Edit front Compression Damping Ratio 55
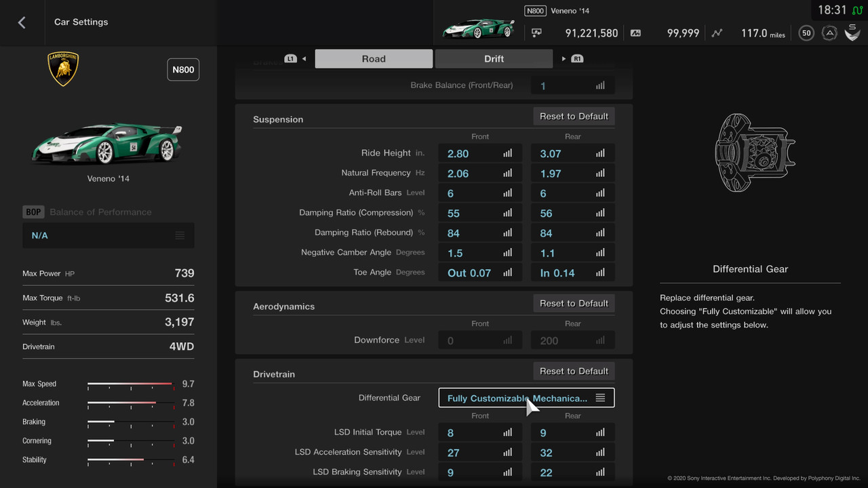This screenshot has height=488, width=868. coord(480,213)
